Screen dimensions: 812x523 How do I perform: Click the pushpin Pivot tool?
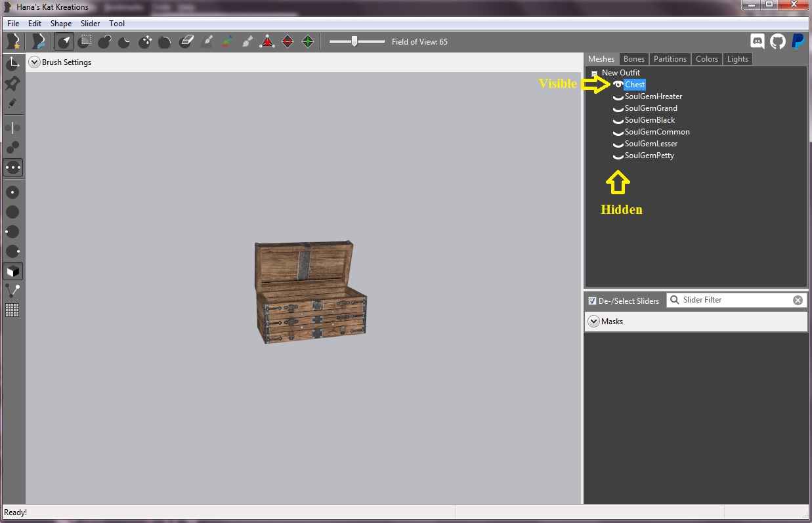click(12, 83)
